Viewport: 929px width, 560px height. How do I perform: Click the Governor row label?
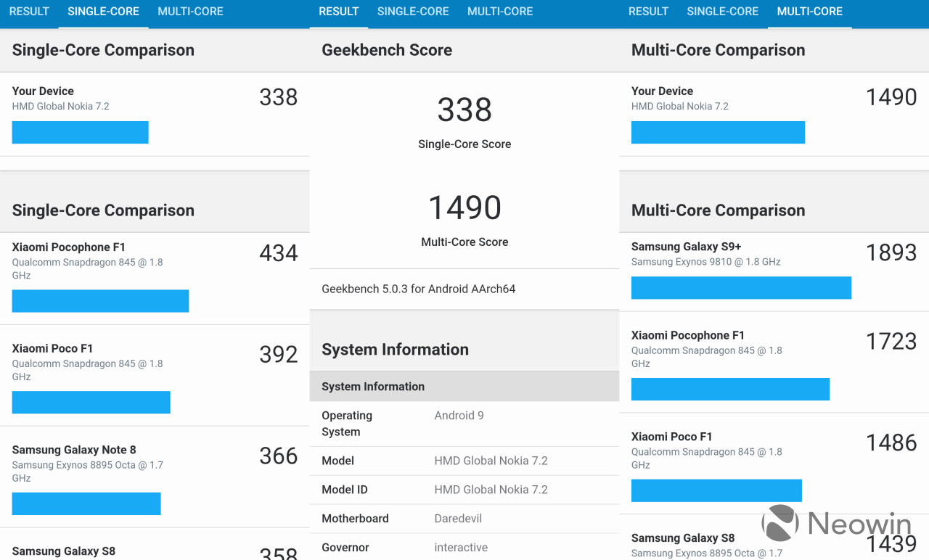[345, 548]
